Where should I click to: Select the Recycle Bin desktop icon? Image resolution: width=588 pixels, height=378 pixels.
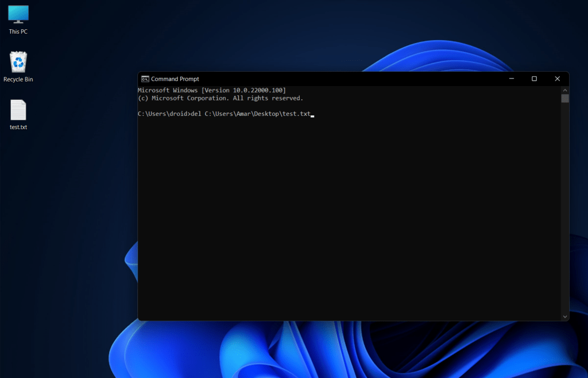[18, 67]
